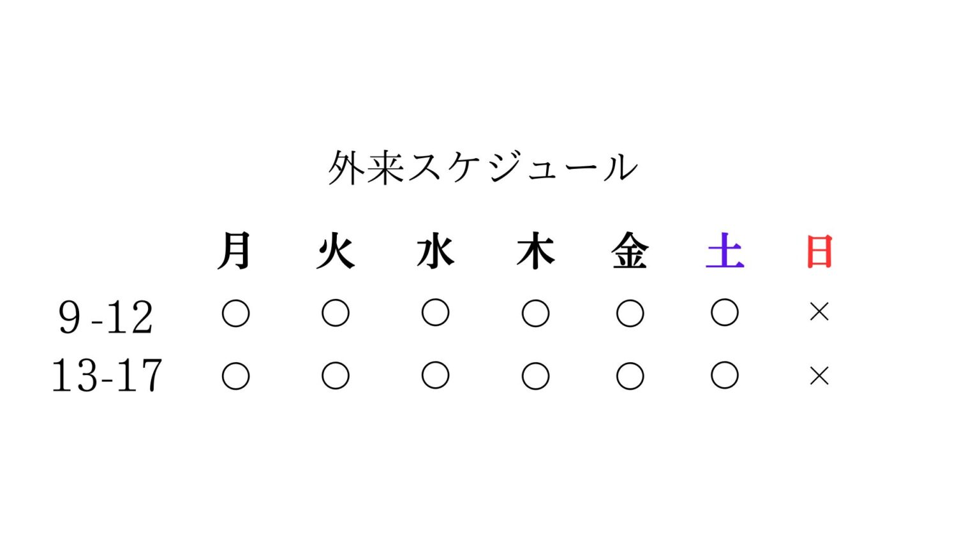Click the 外来スケジュール title text
Image resolution: width=980 pixels, height=551 pixels.
pyautogui.click(x=482, y=168)
